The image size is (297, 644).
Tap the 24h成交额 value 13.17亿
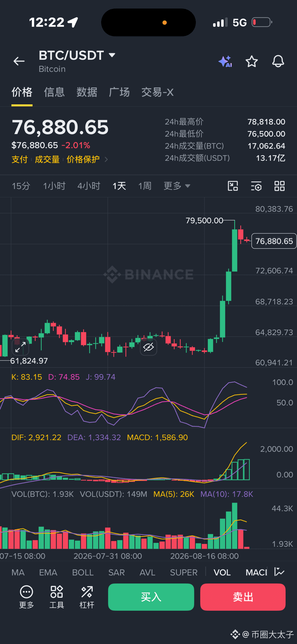coord(270,158)
